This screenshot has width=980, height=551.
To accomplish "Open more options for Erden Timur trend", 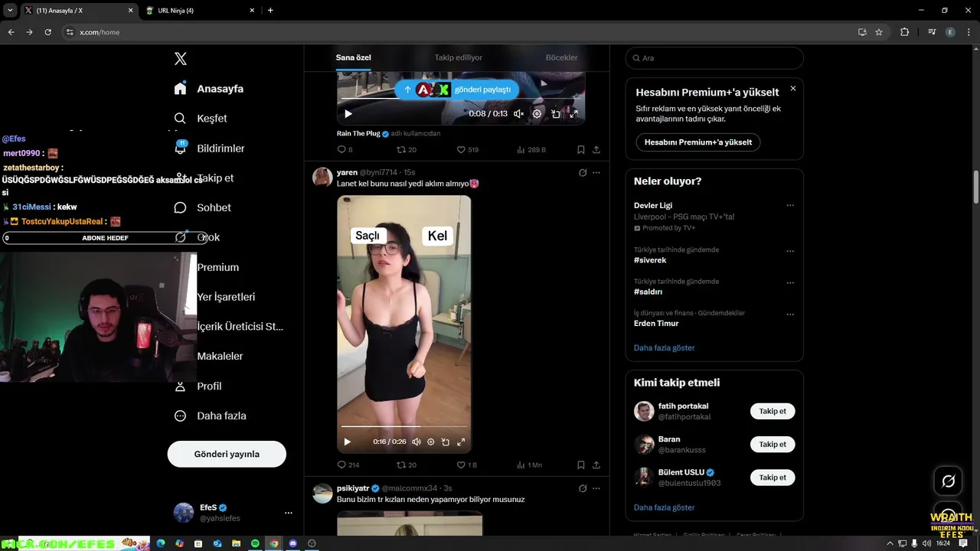I will [x=790, y=314].
